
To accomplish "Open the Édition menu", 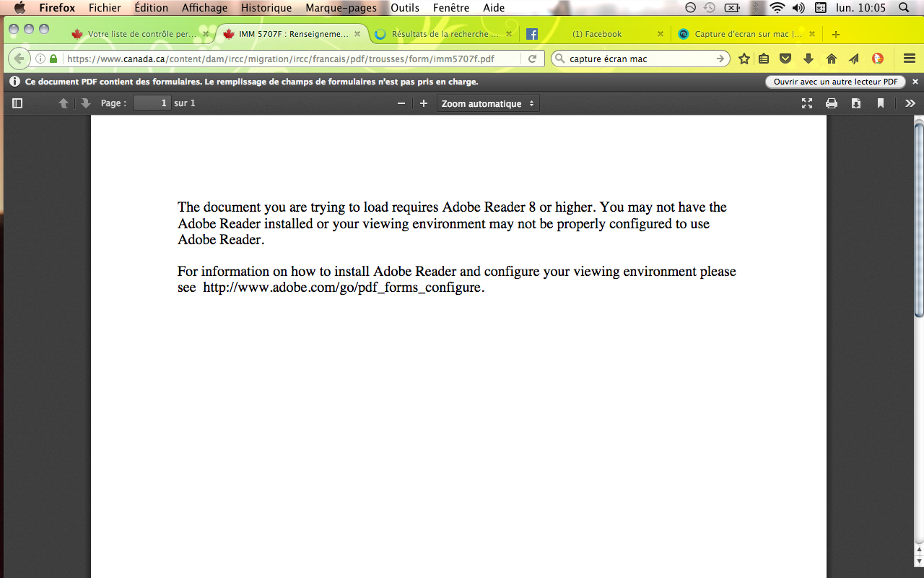I will (x=151, y=8).
